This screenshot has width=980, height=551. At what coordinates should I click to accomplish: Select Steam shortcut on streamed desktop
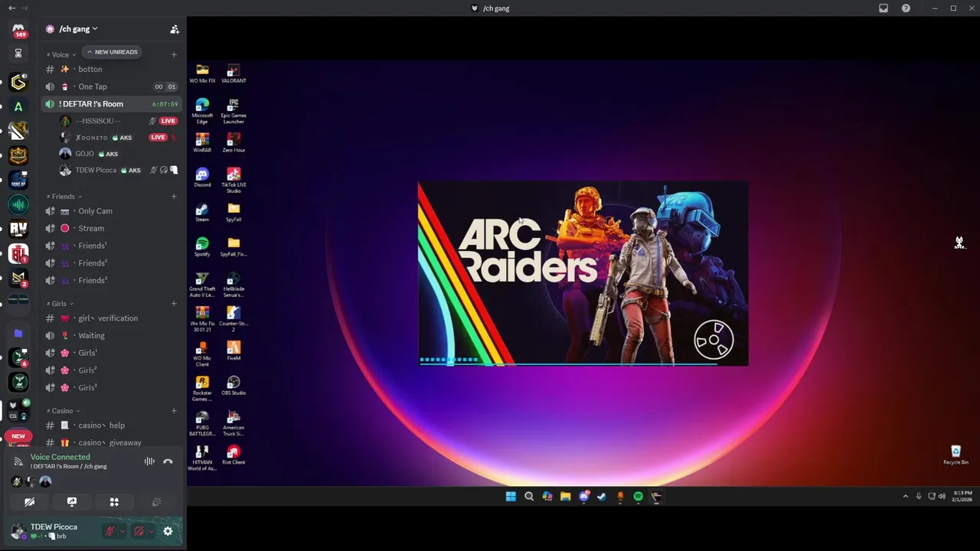[202, 213]
